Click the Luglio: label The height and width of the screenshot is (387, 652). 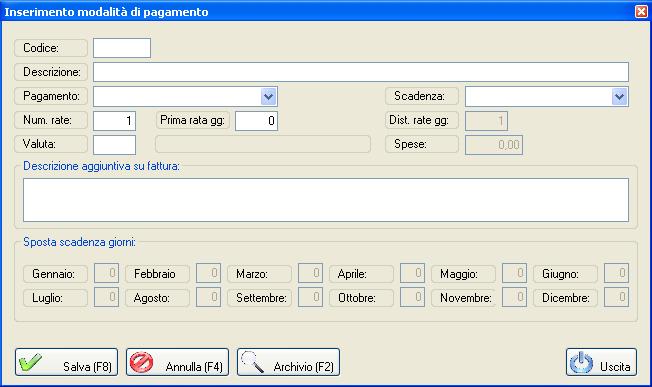coord(47,298)
